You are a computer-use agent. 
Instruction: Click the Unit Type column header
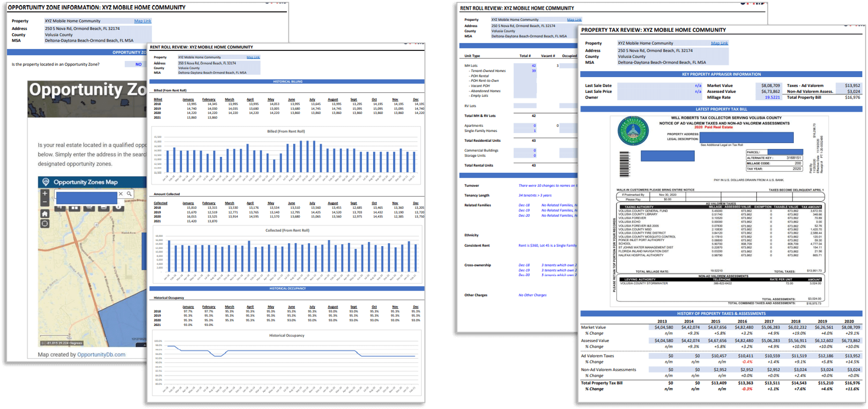click(472, 56)
